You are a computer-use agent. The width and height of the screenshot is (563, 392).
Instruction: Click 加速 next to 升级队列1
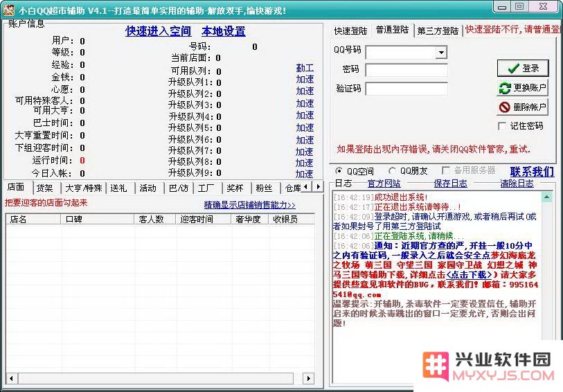pos(305,80)
